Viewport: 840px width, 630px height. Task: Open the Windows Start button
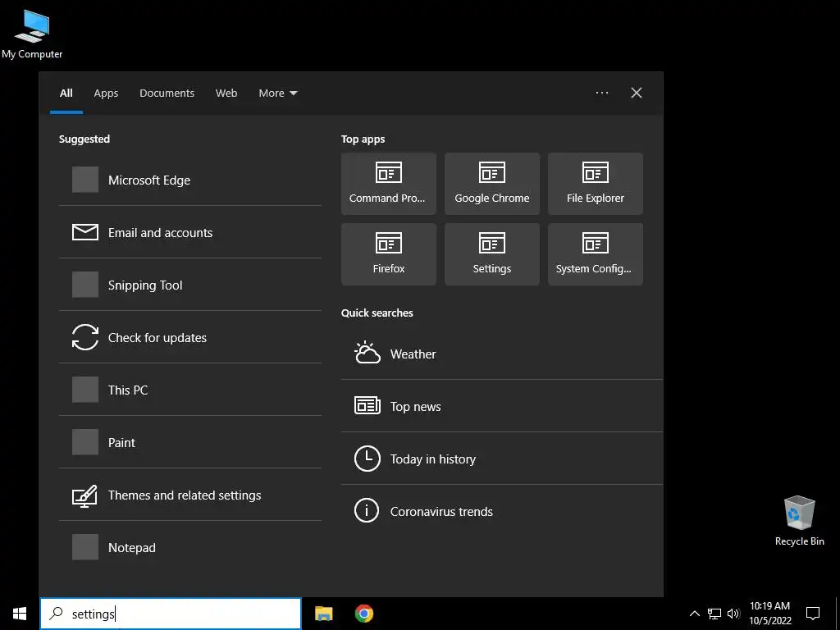[20, 614]
